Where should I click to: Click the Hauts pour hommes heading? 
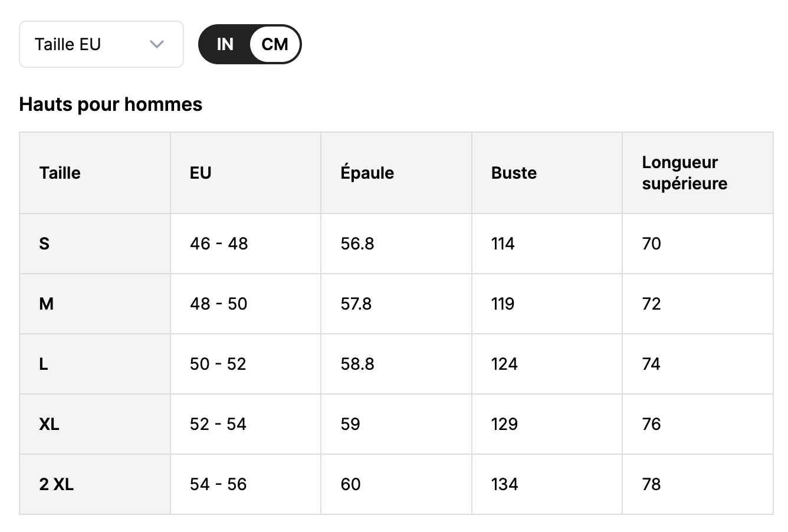[x=111, y=104]
